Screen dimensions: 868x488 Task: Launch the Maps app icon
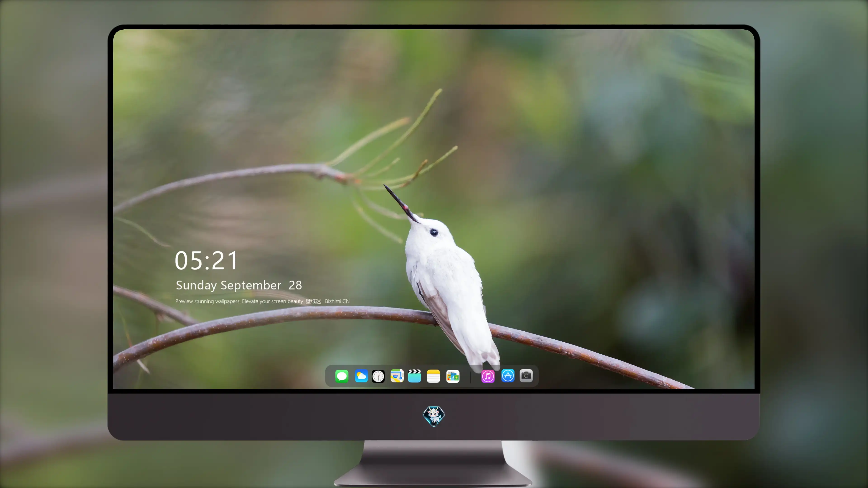[397, 376]
